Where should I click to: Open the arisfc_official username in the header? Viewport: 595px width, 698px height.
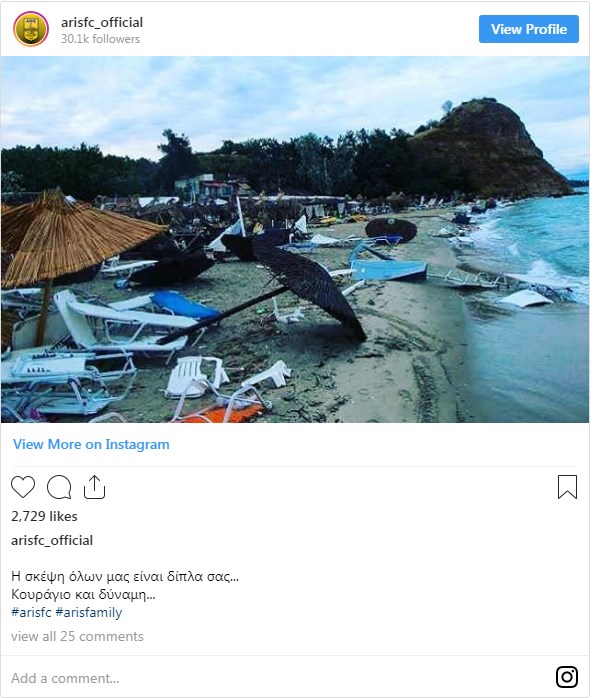102,22
